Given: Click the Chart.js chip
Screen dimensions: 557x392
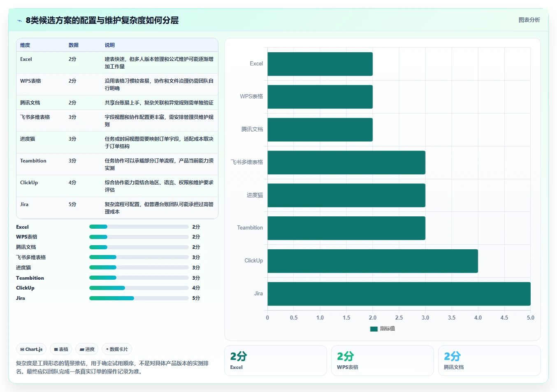Looking at the screenshot, I should tap(31, 349).
